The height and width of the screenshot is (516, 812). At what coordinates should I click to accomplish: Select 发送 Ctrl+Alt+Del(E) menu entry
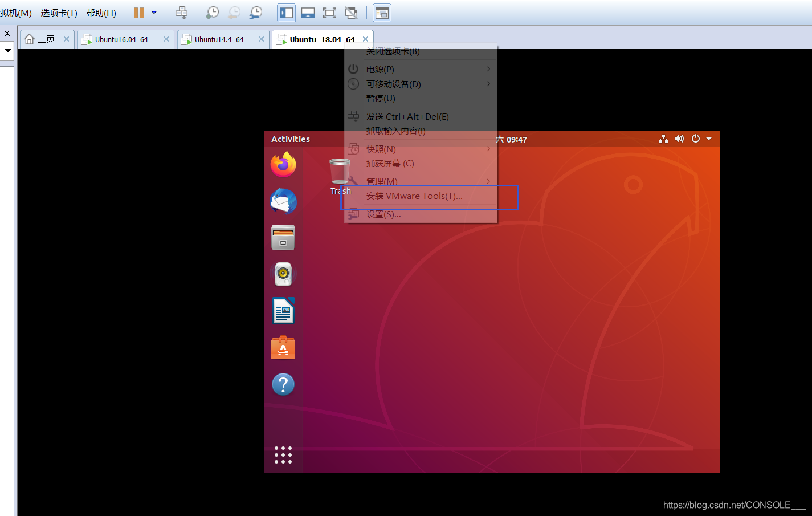pos(421,116)
